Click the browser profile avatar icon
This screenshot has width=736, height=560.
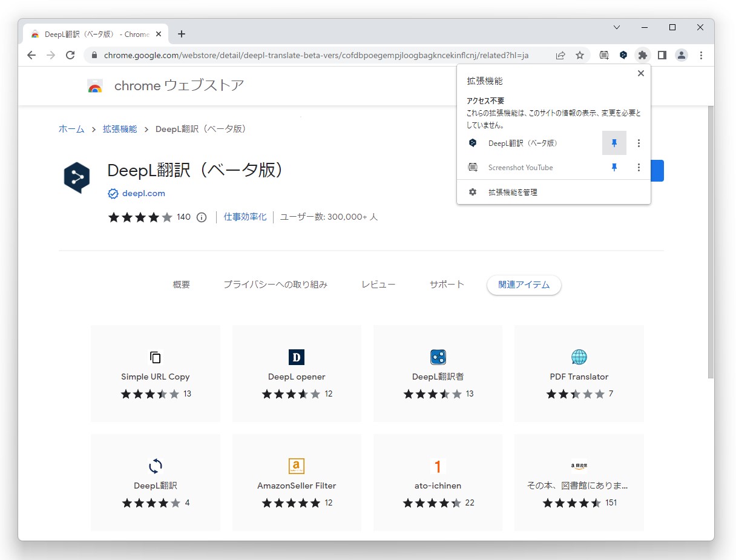pyautogui.click(x=682, y=55)
